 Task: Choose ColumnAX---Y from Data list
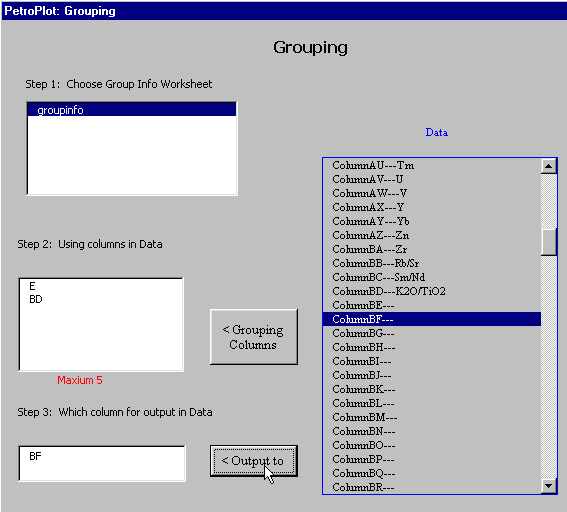(x=432, y=207)
